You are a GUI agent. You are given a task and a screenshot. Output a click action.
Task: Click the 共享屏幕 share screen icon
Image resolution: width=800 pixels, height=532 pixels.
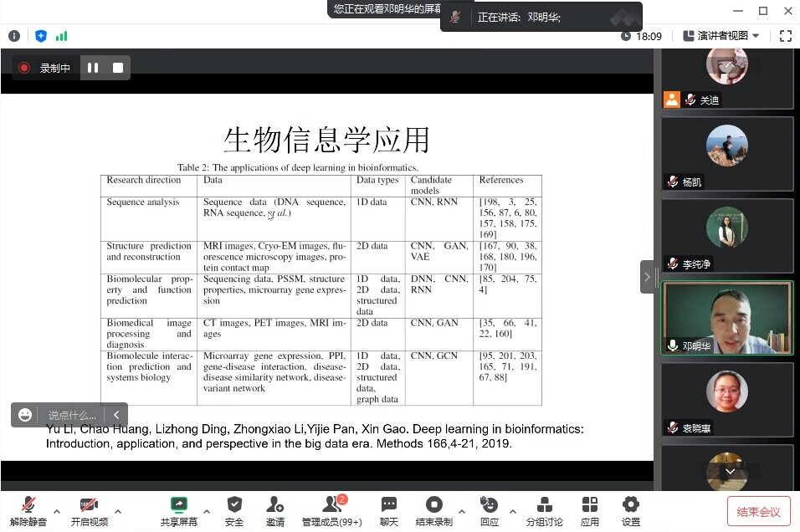coord(178,509)
